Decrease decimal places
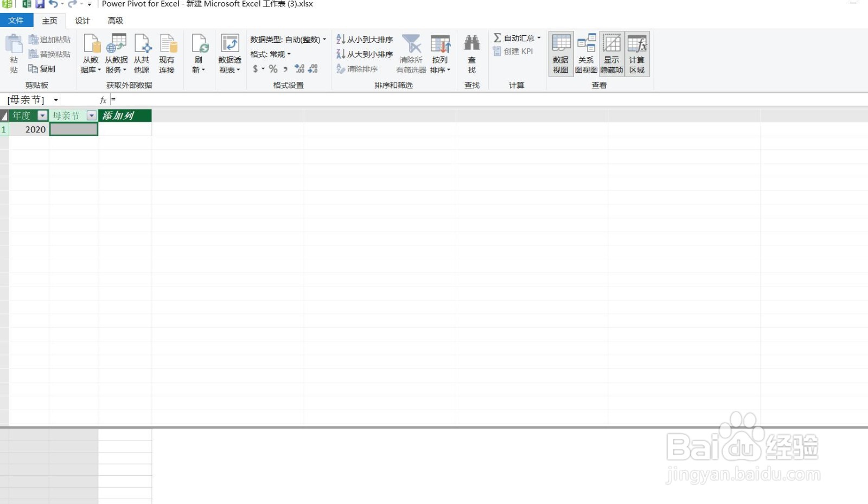This screenshot has height=504, width=868. 313,69
